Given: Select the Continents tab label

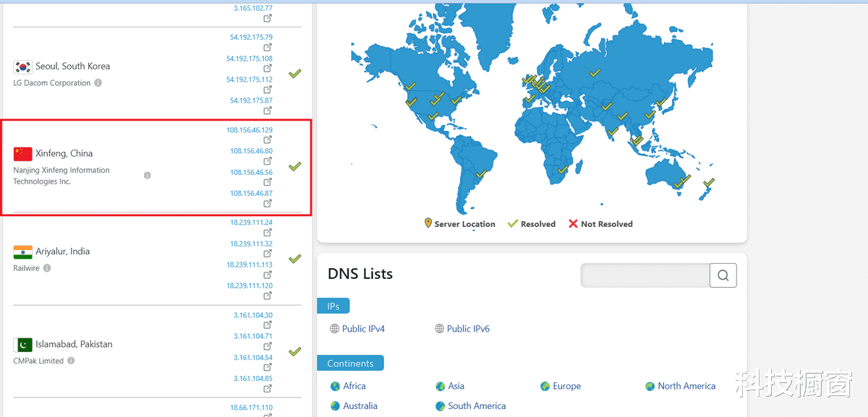Looking at the screenshot, I should coord(350,364).
